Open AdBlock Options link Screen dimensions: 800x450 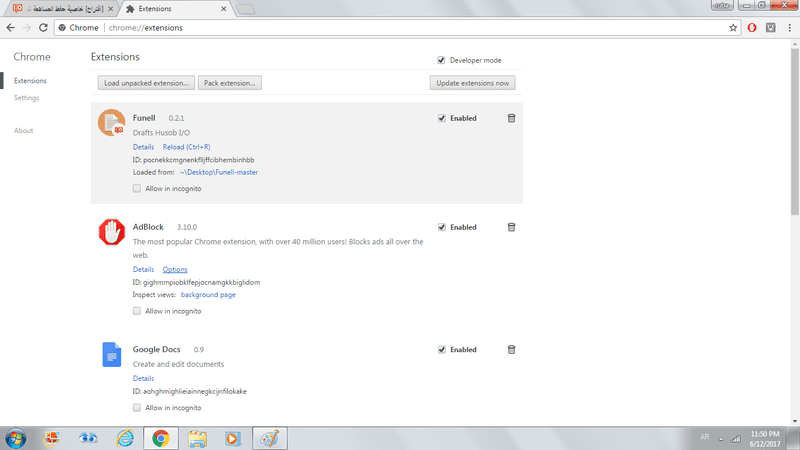click(x=175, y=269)
